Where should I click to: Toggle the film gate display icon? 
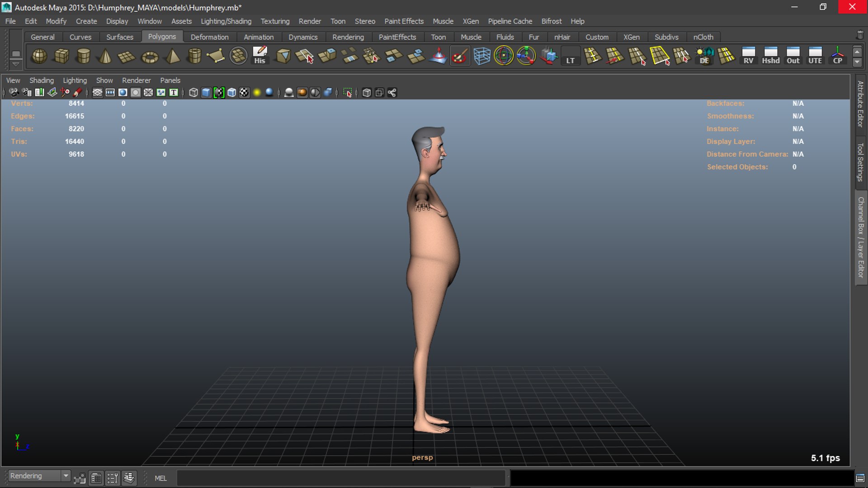pos(110,93)
